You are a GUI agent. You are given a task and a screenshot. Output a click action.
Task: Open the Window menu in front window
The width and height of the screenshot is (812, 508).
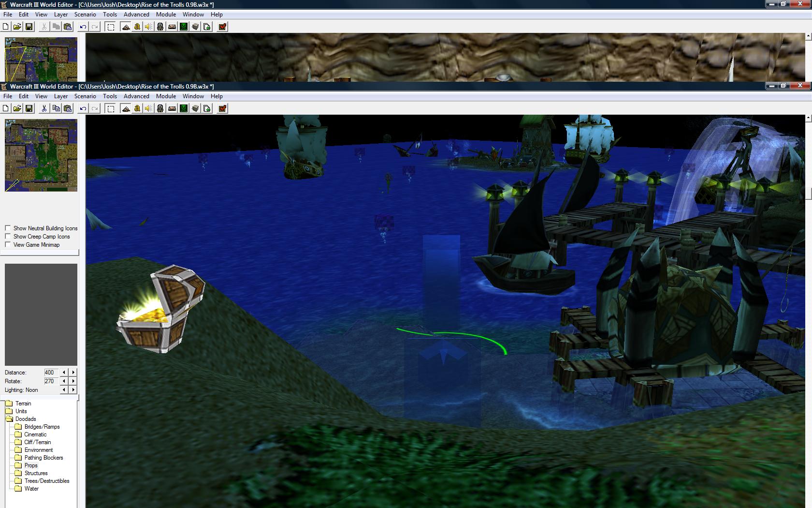click(193, 96)
